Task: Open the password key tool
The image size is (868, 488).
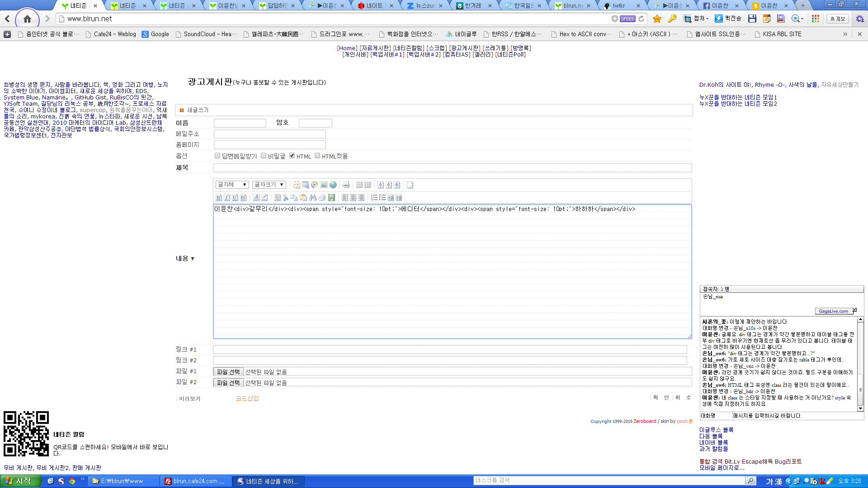Action: (x=672, y=19)
